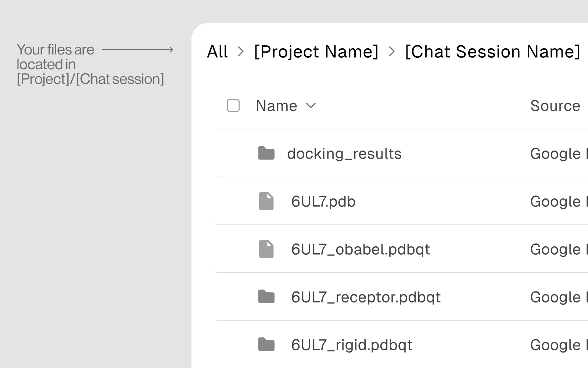Go to the All breadcrumb
Image resolution: width=588 pixels, height=368 pixels.
point(217,52)
